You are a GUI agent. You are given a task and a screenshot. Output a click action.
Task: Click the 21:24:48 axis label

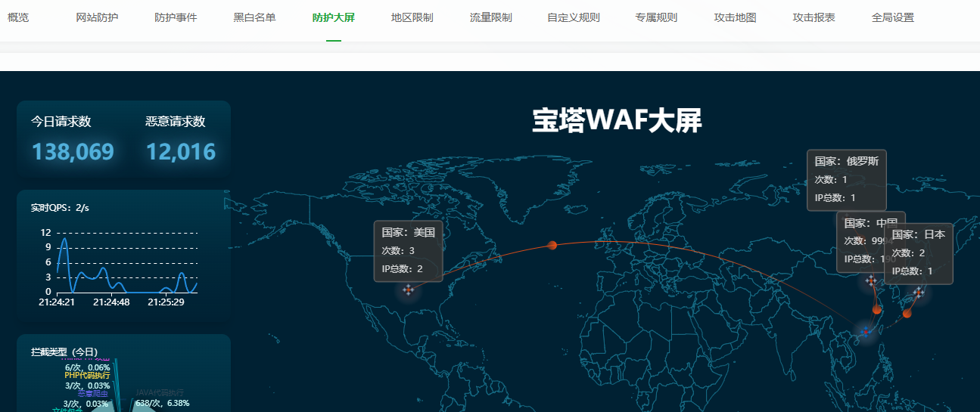tap(111, 302)
